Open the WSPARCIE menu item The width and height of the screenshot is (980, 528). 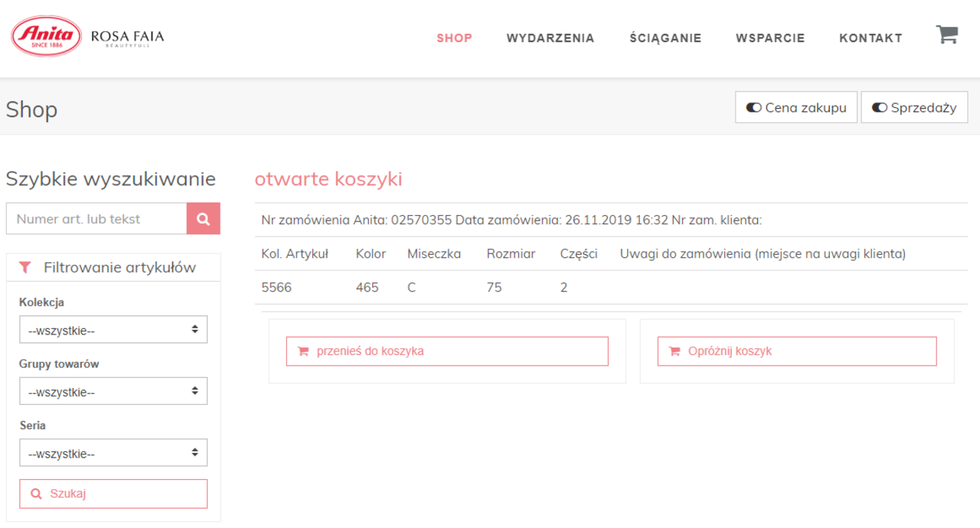coord(769,38)
